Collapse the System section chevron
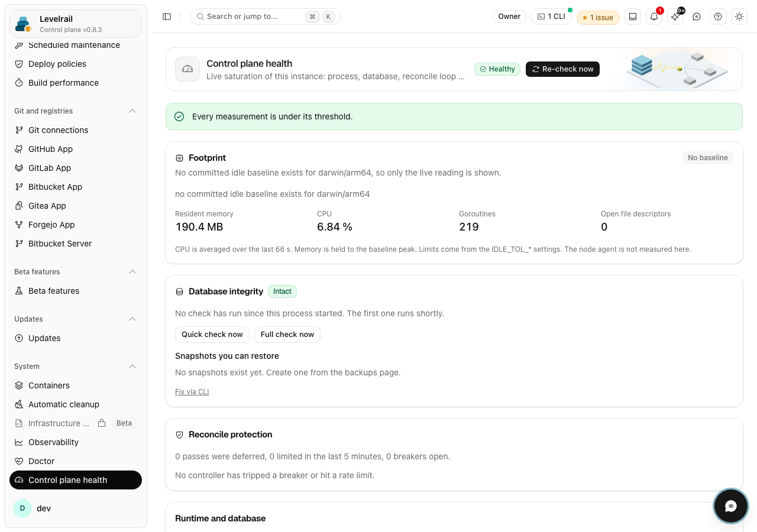Screen dimensions: 757x532 [x=132, y=366]
